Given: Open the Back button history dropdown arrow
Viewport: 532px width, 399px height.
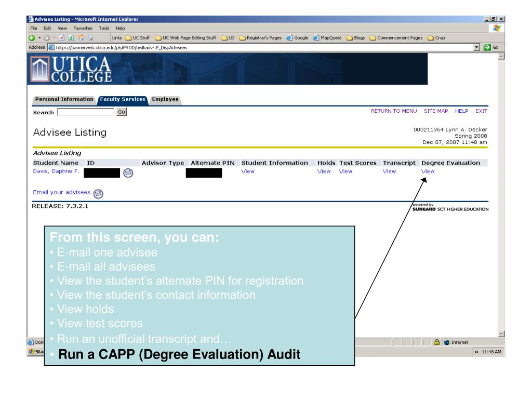Looking at the screenshot, I should coord(39,38).
